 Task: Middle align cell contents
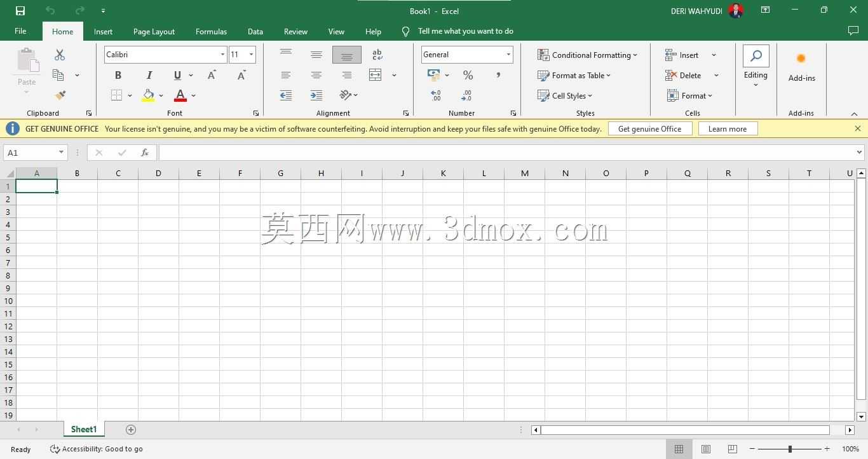tap(316, 55)
